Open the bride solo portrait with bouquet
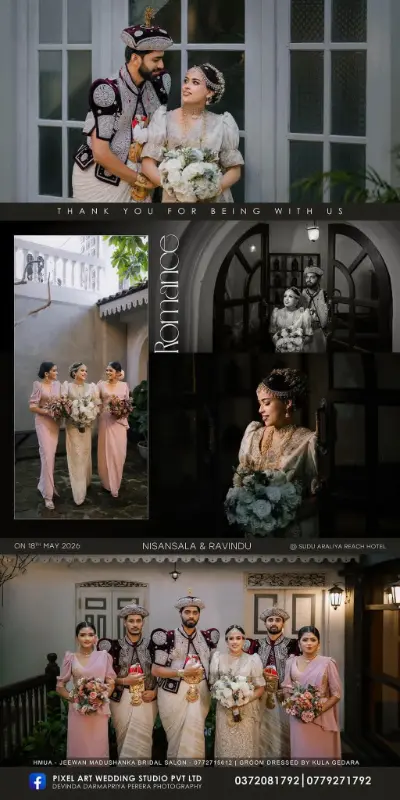Image resolution: width=400 pixels, height=800 pixels. point(274,444)
